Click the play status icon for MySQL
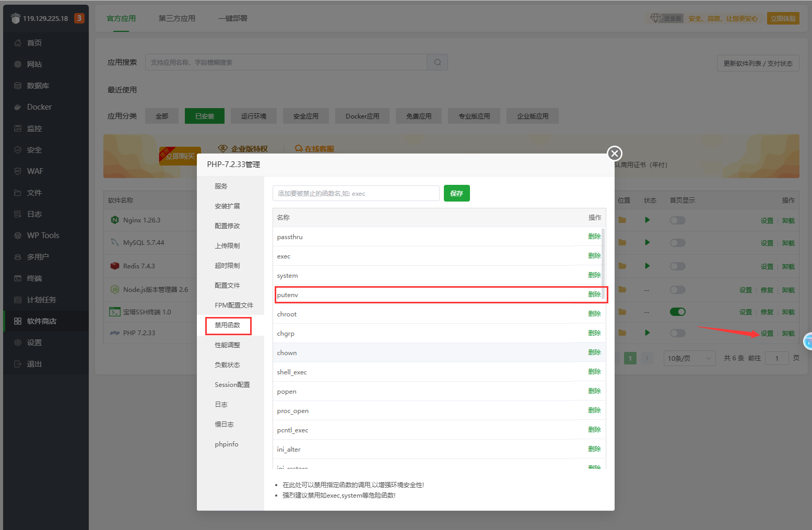The image size is (812, 530). pyautogui.click(x=647, y=242)
